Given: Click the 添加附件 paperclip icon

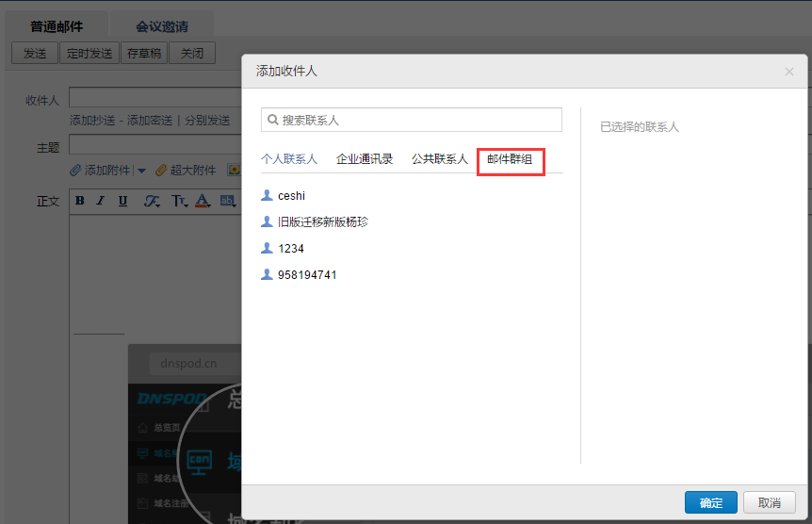Looking at the screenshot, I should tap(76, 171).
